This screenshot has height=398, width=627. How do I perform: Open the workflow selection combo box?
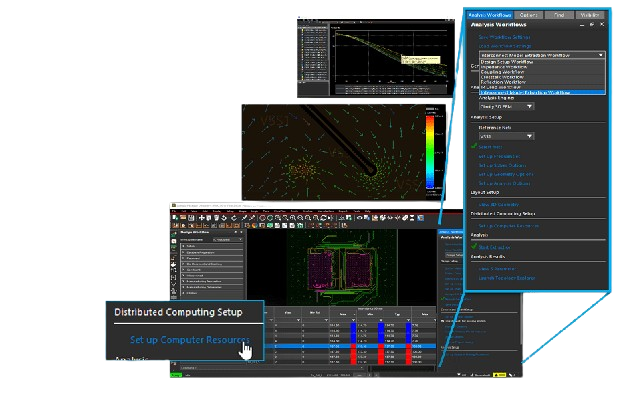542,55
